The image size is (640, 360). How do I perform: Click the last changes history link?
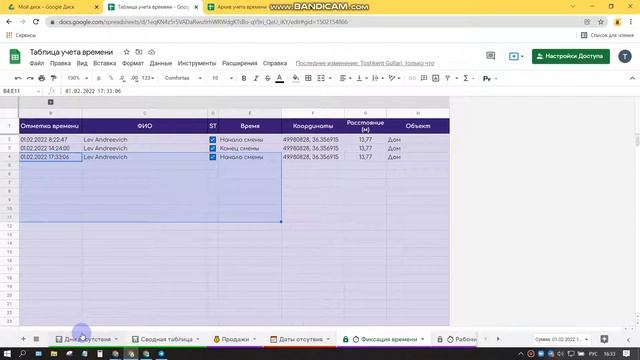pyautogui.click(x=365, y=63)
